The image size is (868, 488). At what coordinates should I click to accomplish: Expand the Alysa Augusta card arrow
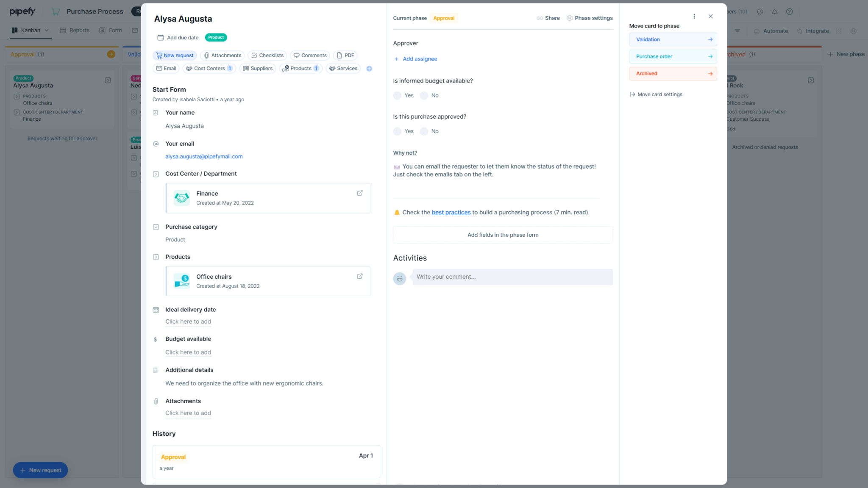point(108,80)
